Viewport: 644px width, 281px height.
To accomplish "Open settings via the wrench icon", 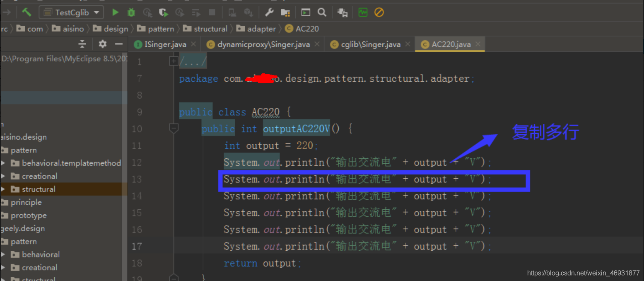I will click(x=269, y=12).
